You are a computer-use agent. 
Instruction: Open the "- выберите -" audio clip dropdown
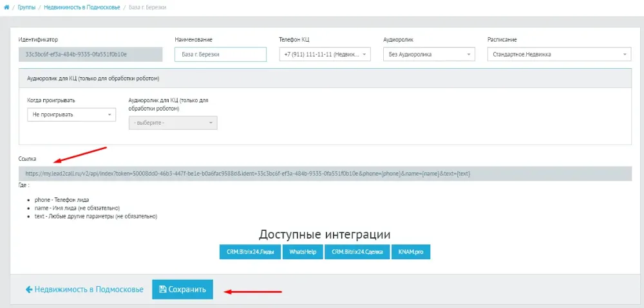173,123
